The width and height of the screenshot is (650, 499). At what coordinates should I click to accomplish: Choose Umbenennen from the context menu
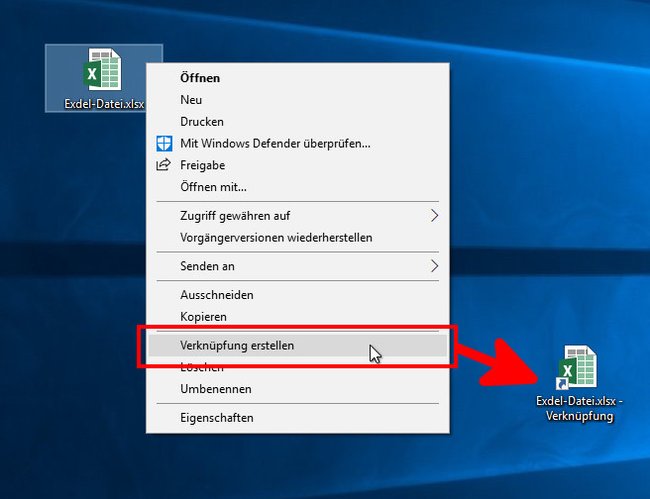pos(298,389)
